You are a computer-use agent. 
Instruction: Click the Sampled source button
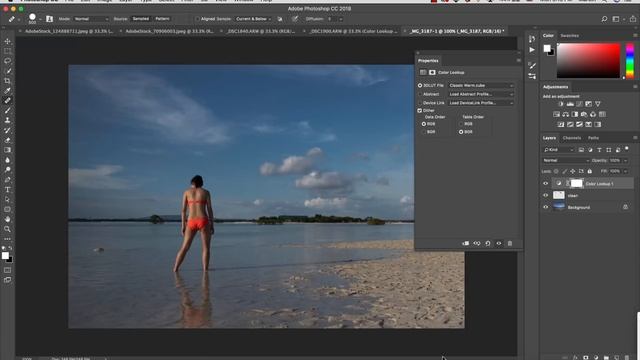[x=140, y=19]
